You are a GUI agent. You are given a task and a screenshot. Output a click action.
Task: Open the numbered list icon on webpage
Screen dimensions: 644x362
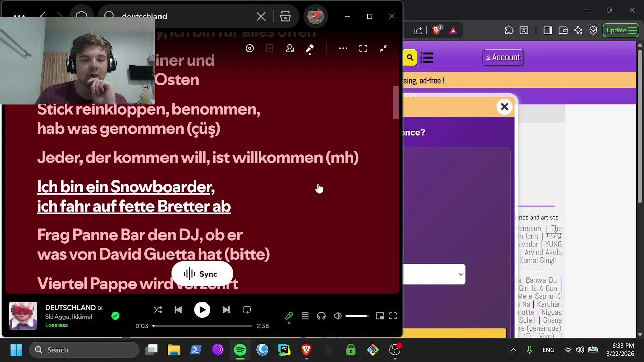coord(427,58)
